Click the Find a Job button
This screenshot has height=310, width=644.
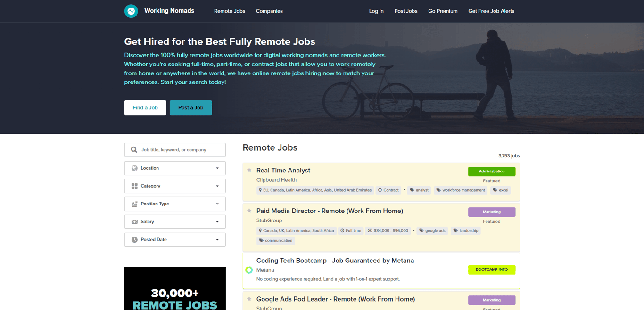click(x=145, y=108)
